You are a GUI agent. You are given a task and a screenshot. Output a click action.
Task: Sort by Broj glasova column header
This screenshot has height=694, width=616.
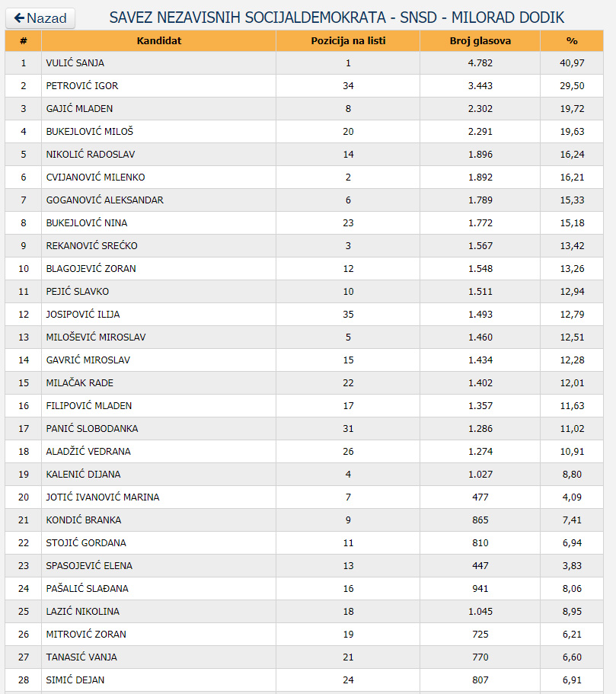[480, 40]
